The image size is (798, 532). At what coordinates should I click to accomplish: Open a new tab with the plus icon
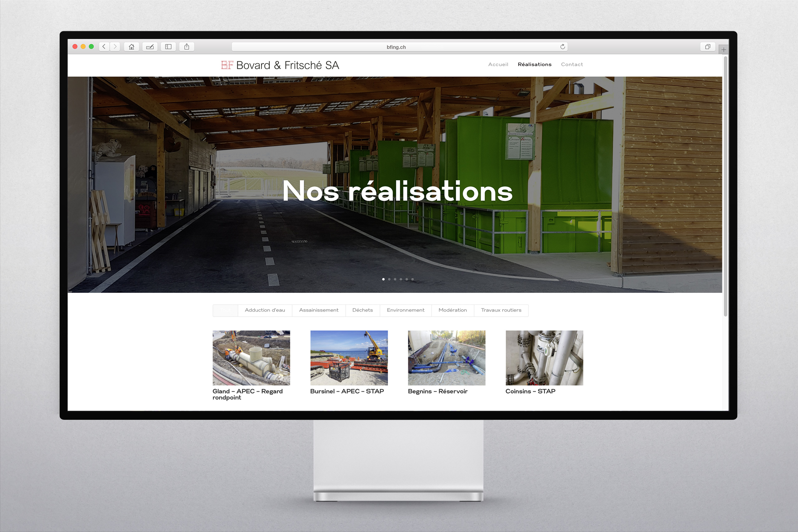[x=724, y=50]
